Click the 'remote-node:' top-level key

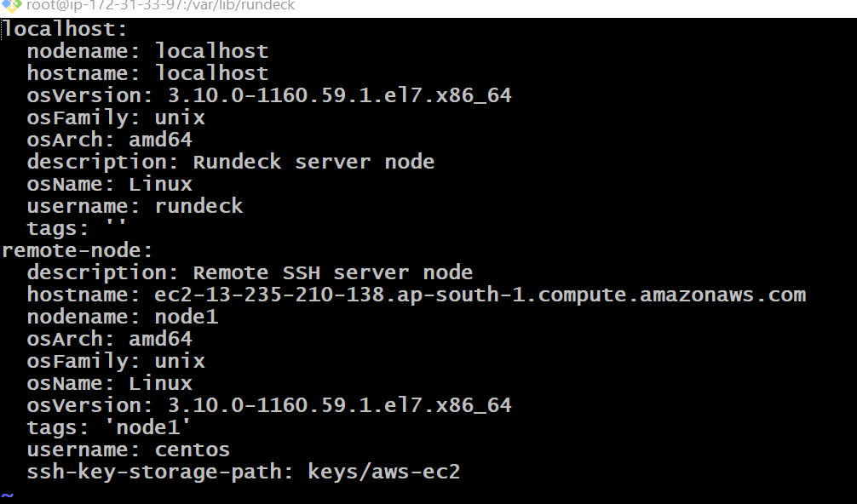point(77,250)
